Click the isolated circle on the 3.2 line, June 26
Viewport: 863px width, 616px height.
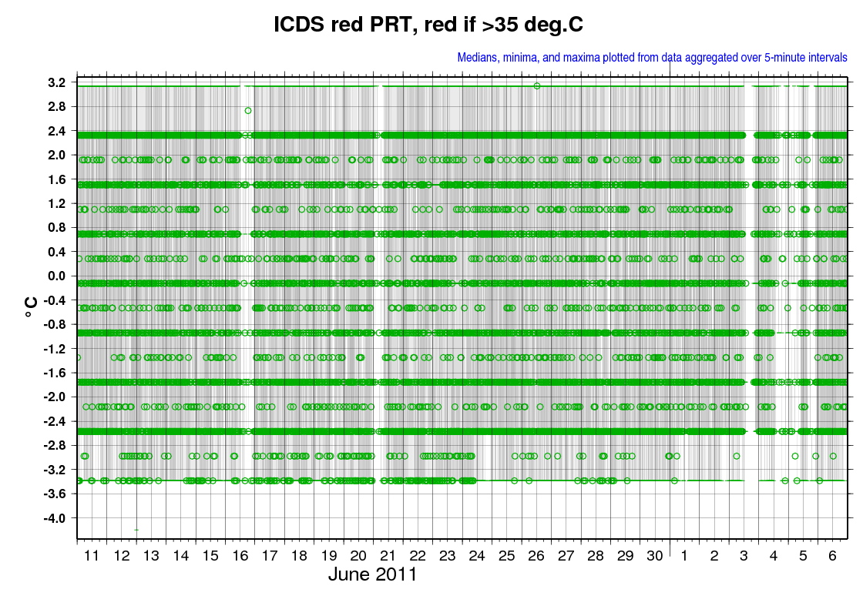pyautogui.click(x=537, y=85)
